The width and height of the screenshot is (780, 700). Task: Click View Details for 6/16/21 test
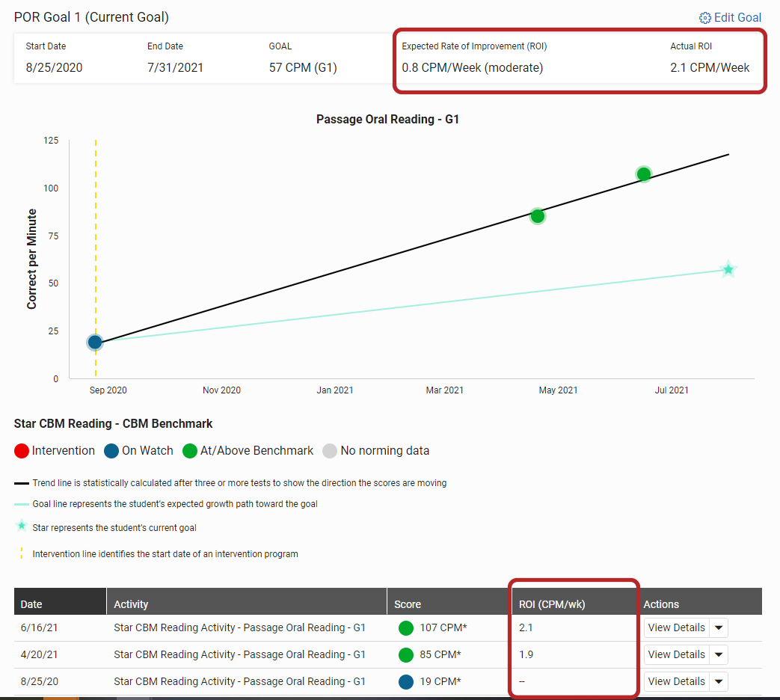(x=677, y=628)
